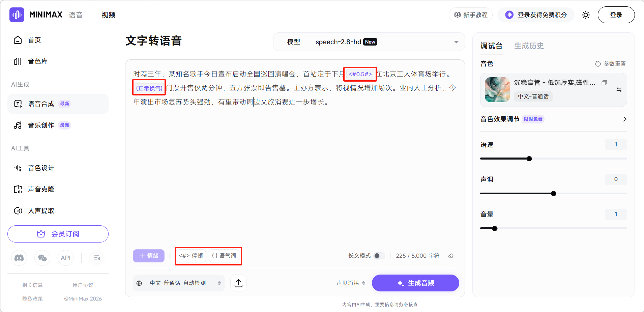Expand the 音色效果调节 section
This screenshot has height=312, width=644.
624,119
